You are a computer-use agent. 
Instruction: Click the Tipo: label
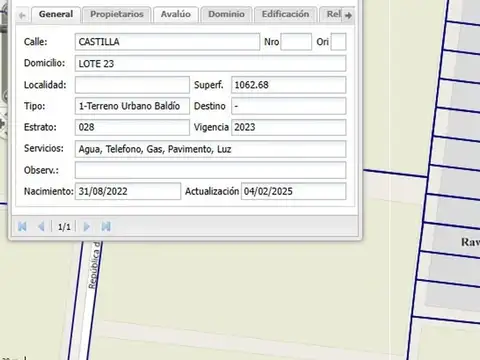click(34, 106)
